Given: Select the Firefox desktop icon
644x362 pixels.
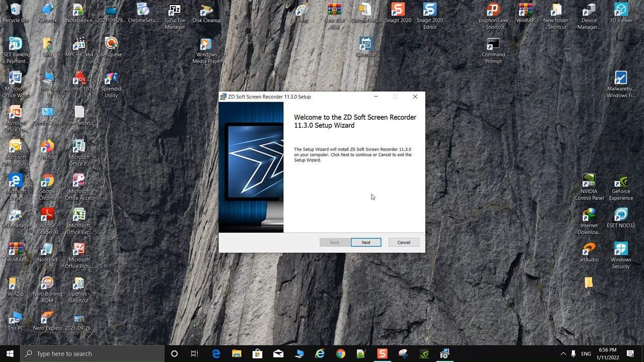Looking at the screenshot, I should [47, 150].
